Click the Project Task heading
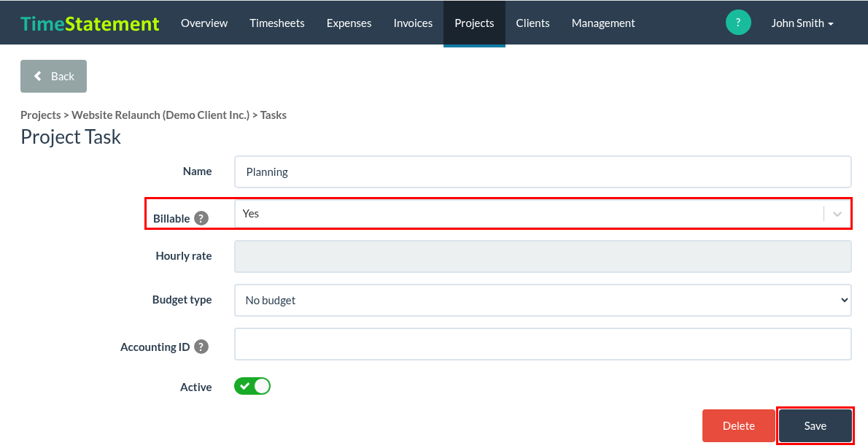Screen dimensions: 868x448 (x=70, y=136)
